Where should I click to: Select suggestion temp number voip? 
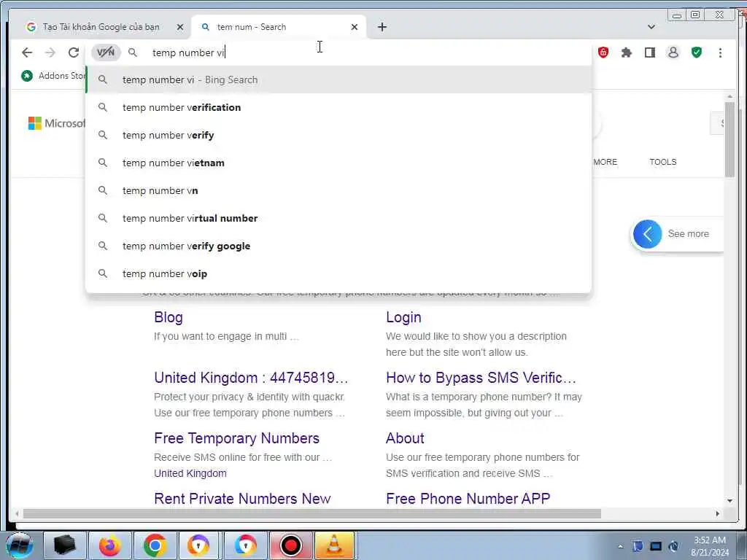coord(338,273)
